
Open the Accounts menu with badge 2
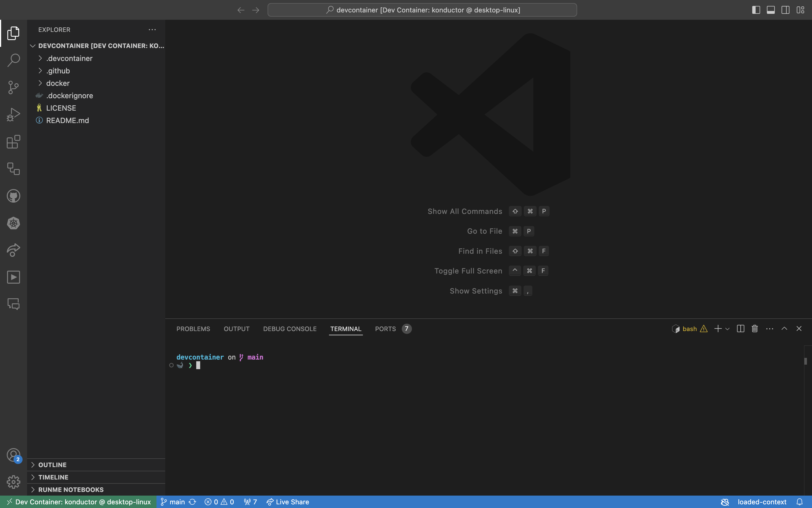[x=14, y=455]
